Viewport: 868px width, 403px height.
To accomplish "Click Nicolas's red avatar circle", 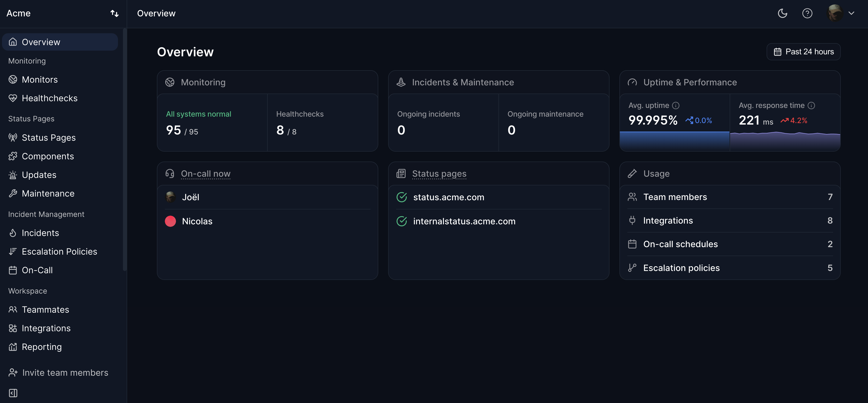I will click(171, 221).
